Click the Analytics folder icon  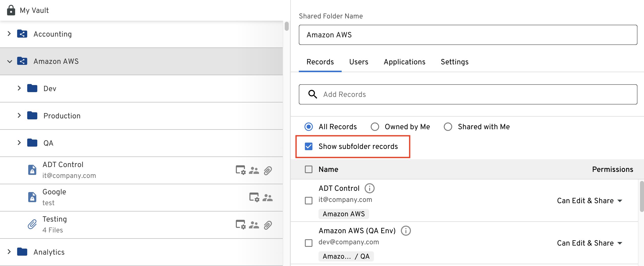pos(22,252)
